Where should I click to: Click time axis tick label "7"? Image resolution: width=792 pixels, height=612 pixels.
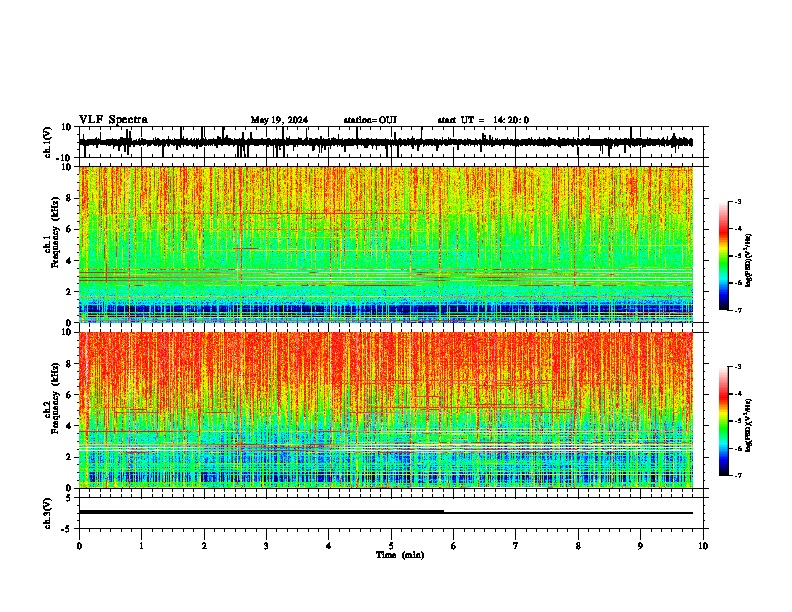point(516,546)
